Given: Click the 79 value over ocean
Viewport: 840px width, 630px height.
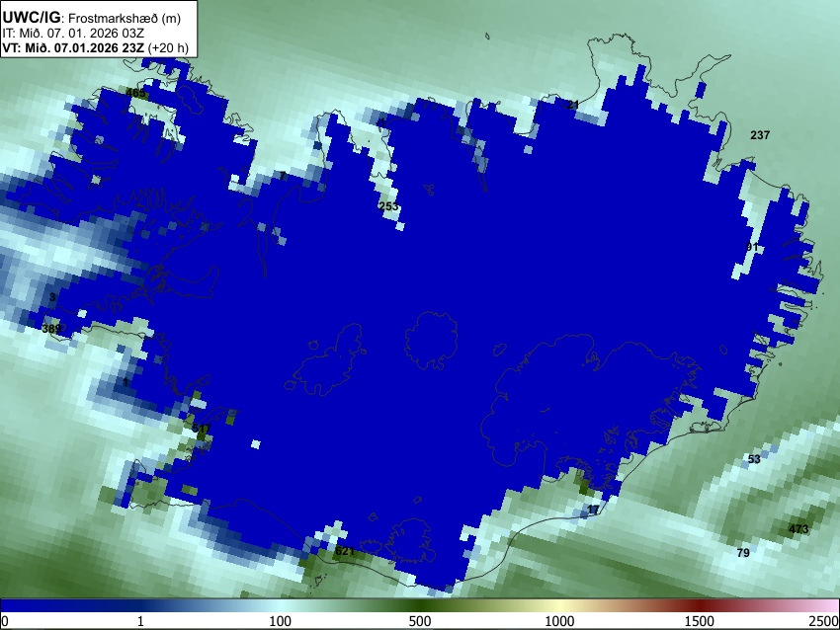Looking at the screenshot, I should (x=742, y=552).
